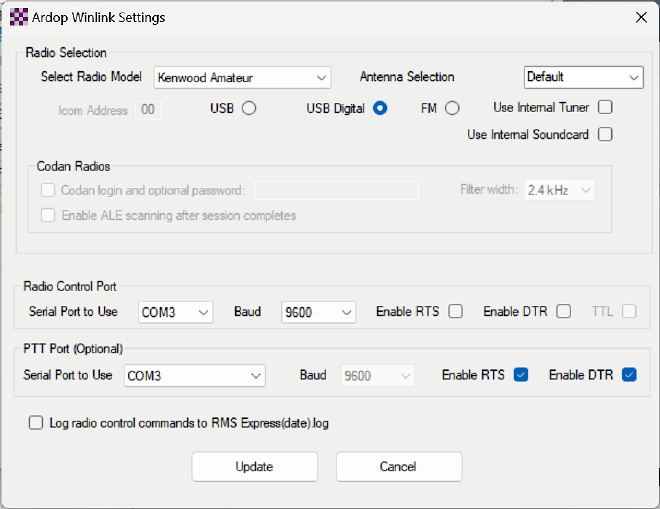Select the FM radio button

(452, 108)
